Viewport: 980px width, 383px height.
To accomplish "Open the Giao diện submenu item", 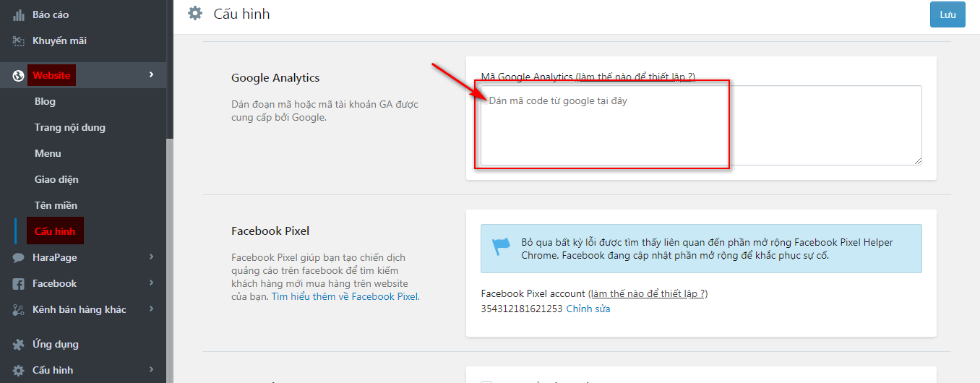I will [x=56, y=179].
